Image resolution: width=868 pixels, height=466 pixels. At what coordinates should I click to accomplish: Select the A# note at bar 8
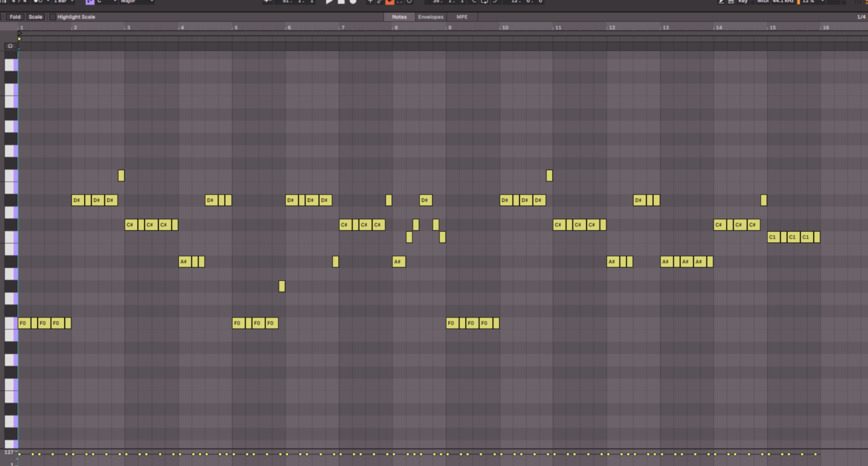(x=399, y=261)
